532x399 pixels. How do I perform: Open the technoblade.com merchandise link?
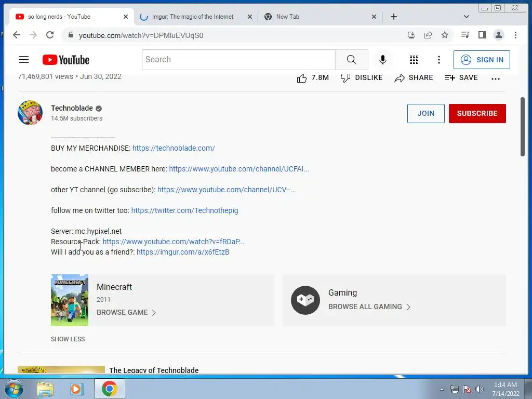(x=174, y=148)
